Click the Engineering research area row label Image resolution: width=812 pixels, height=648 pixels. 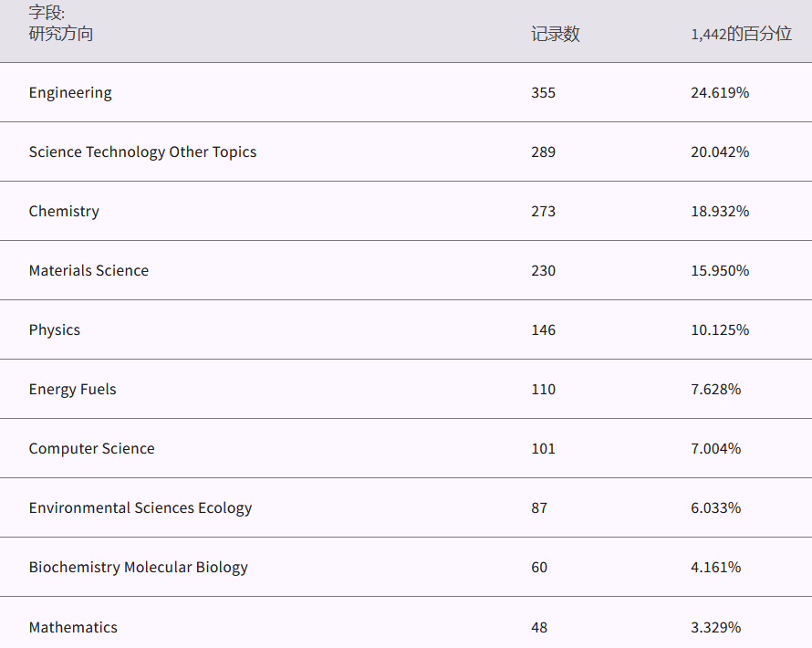[x=70, y=93]
